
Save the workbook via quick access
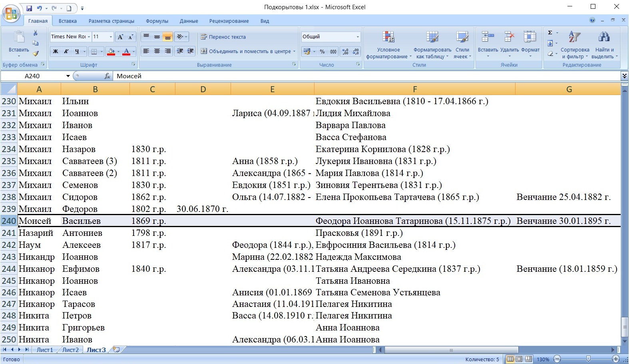coord(29,8)
